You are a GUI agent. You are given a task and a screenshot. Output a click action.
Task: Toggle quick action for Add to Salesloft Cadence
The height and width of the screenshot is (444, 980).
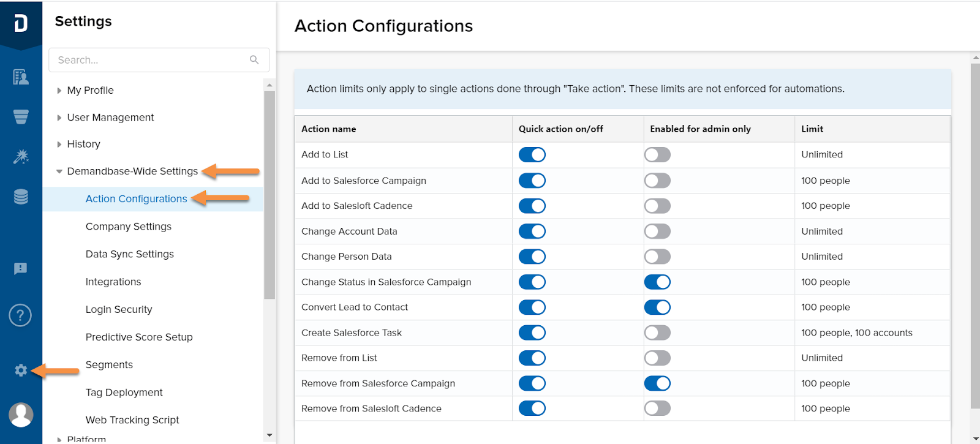click(x=532, y=206)
